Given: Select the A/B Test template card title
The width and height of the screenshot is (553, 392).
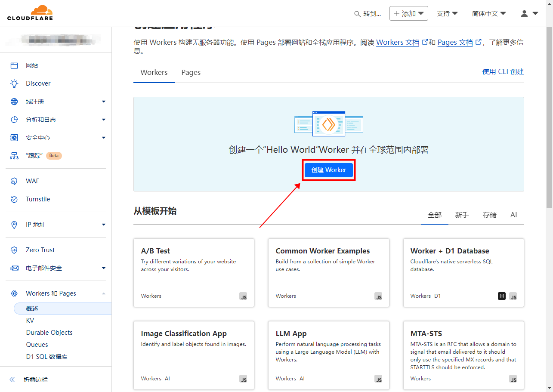Looking at the screenshot, I should (156, 251).
